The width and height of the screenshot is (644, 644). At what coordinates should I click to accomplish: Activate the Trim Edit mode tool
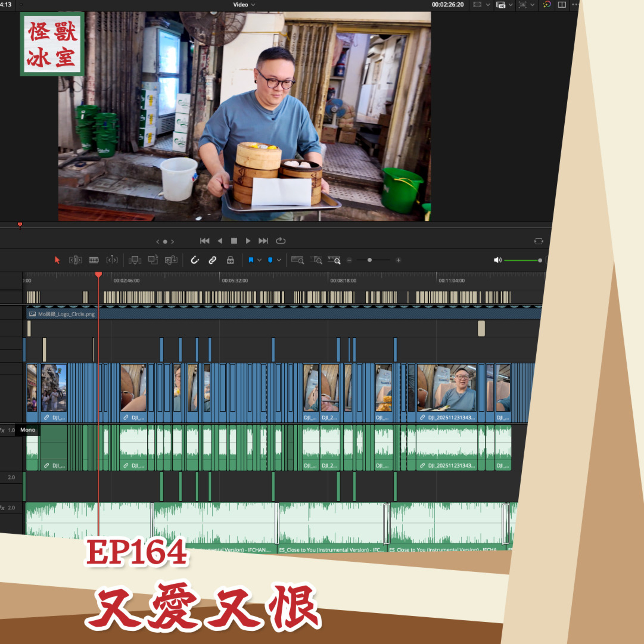coord(75,260)
